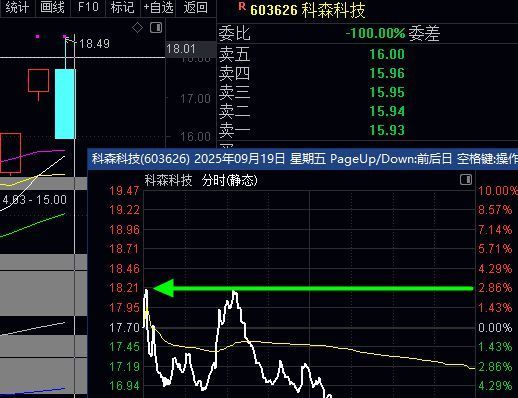Click the magenta marker above the cyan candle

[65, 36]
